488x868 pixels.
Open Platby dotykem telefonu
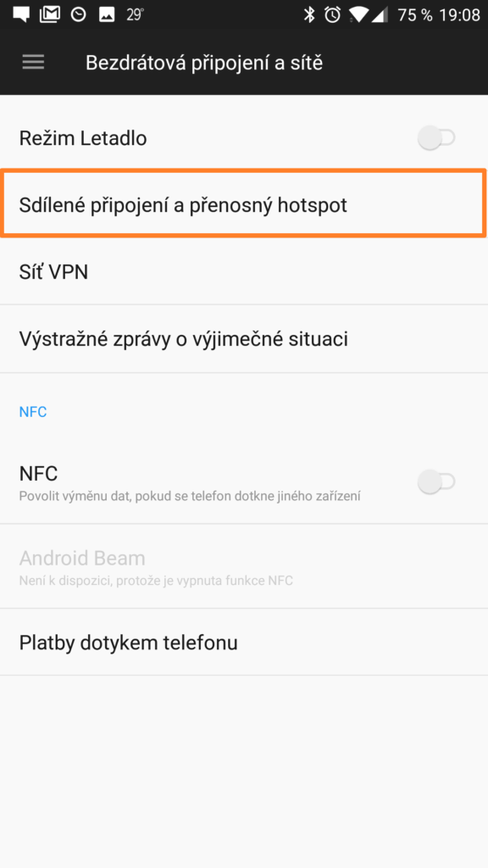coord(244,643)
